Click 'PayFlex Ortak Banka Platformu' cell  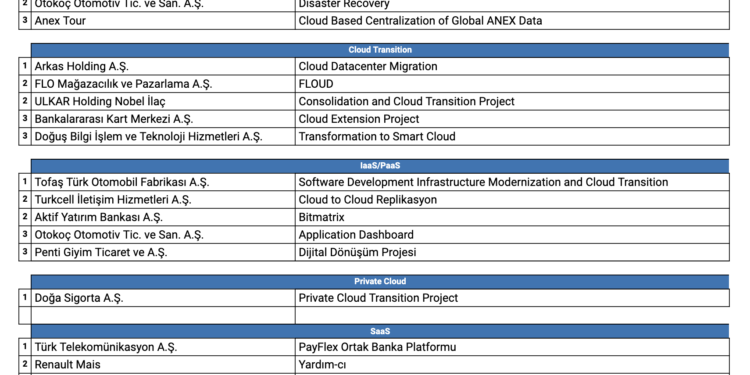(512, 347)
